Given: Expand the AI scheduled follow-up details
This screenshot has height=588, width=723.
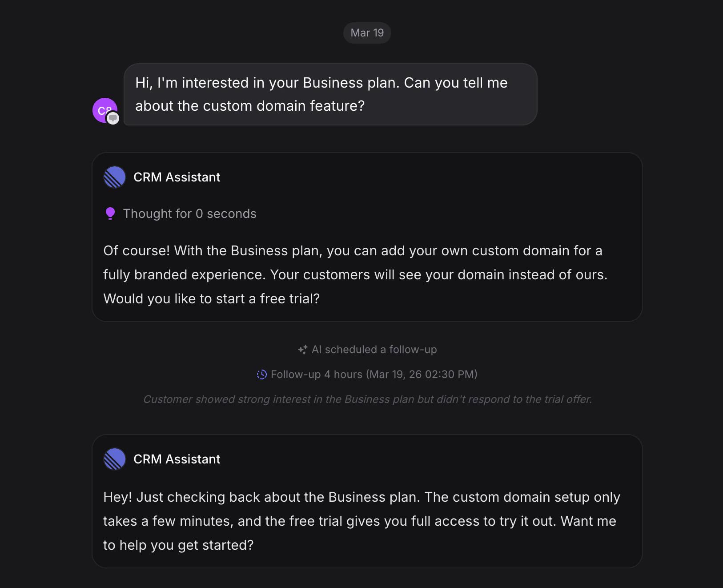Looking at the screenshot, I should tap(367, 350).
